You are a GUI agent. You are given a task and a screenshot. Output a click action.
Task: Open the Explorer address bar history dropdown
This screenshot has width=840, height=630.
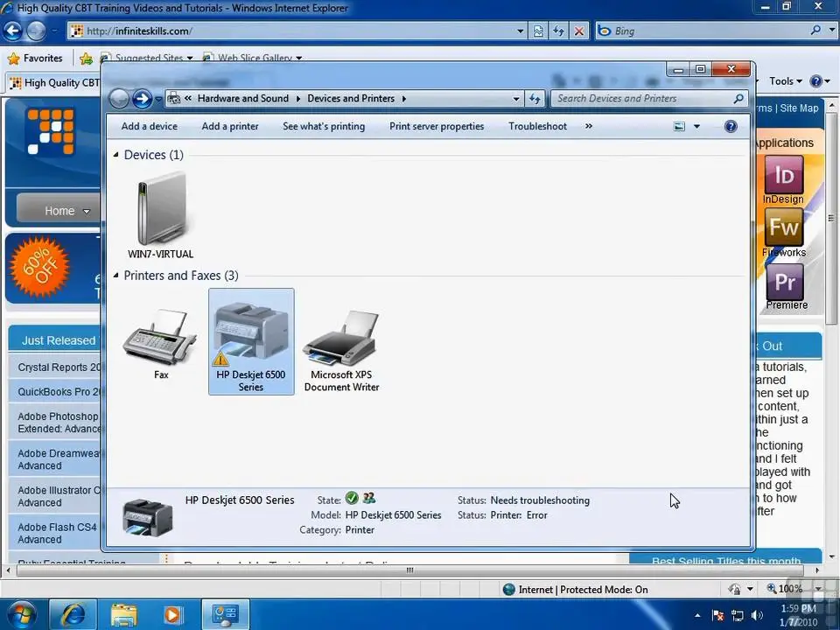point(516,99)
